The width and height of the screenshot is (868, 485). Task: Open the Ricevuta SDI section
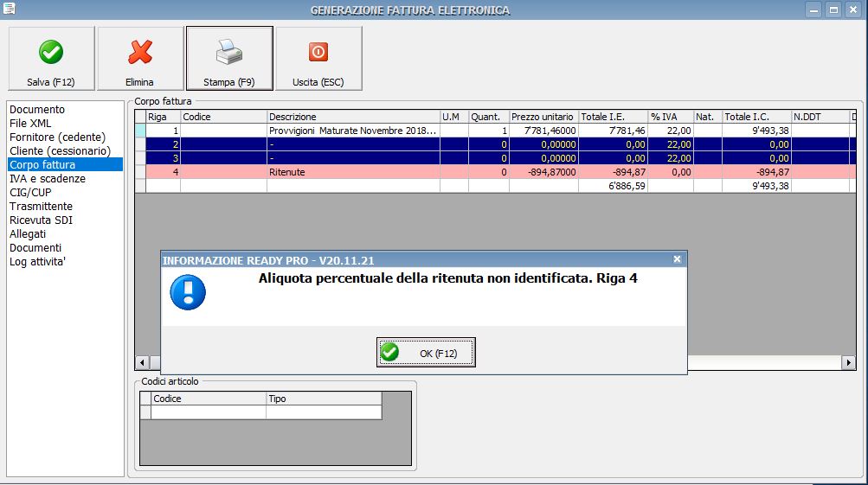(41, 220)
